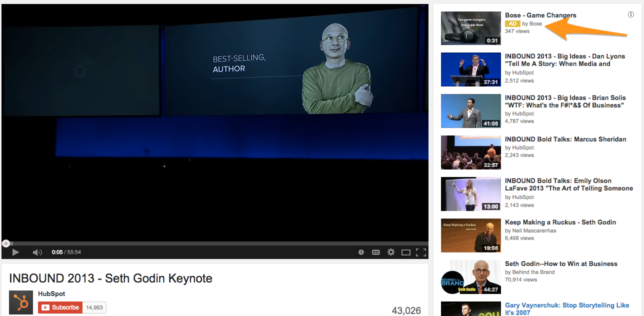Open the player settings gear

pyautogui.click(x=391, y=252)
